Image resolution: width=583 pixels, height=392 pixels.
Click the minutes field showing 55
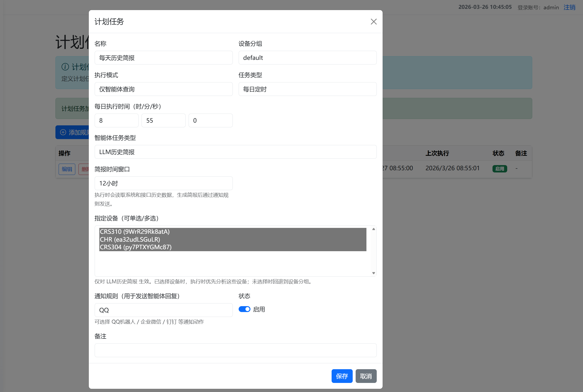[x=163, y=120]
